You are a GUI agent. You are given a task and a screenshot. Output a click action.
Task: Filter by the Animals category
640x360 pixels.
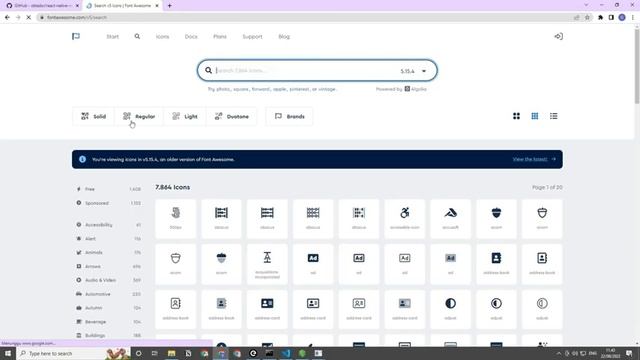109,253
